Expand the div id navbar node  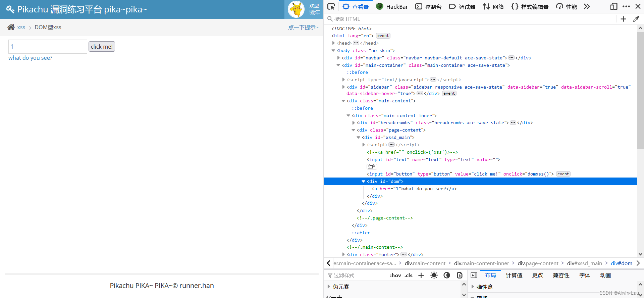(x=338, y=58)
